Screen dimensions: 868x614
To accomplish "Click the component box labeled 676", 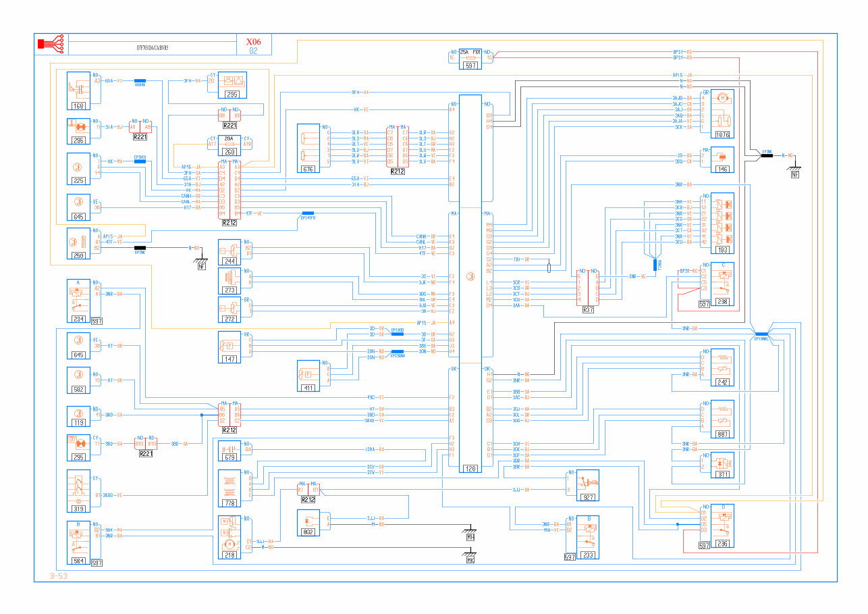I will point(309,147).
